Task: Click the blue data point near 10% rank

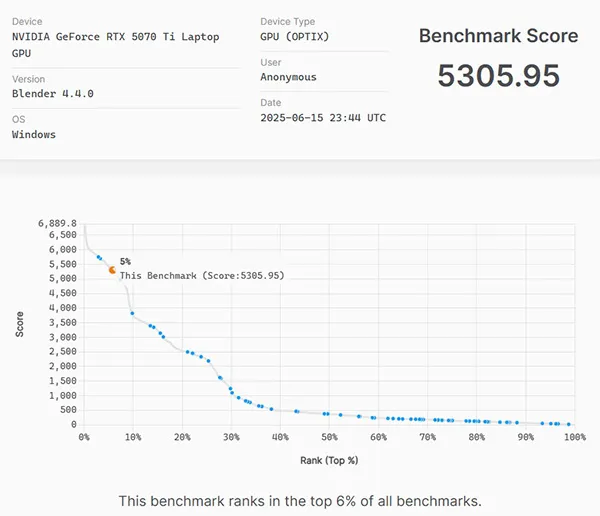Action: pyautogui.click(x=133, y=313)
